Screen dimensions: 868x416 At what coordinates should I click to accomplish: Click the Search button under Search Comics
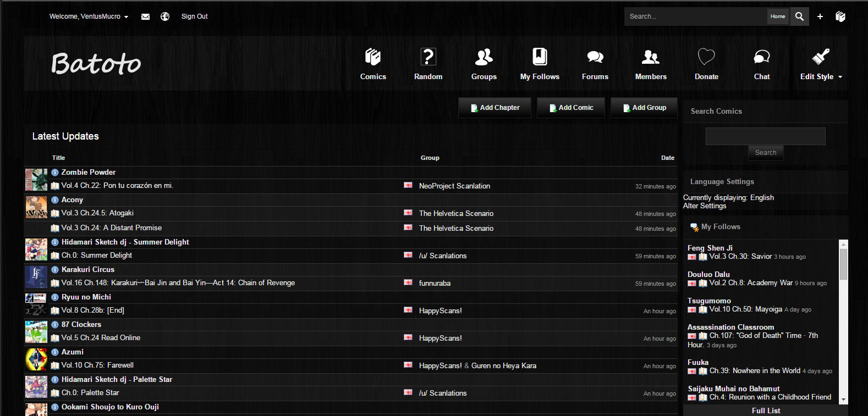[766, 153]
